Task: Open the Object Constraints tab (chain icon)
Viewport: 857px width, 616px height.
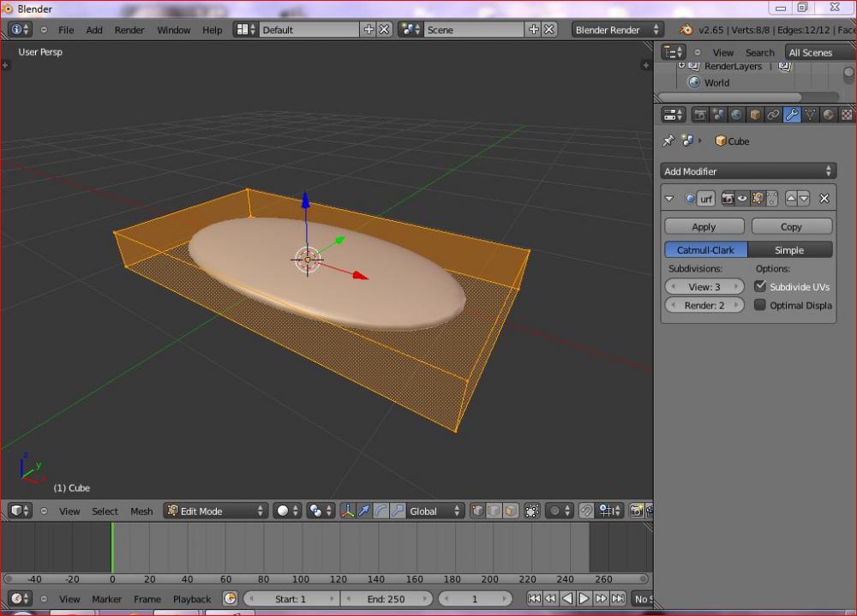Action: (773, 115)
